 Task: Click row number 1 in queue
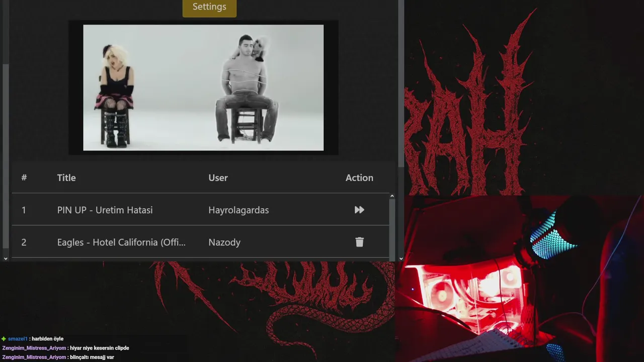tap(24, 210)
